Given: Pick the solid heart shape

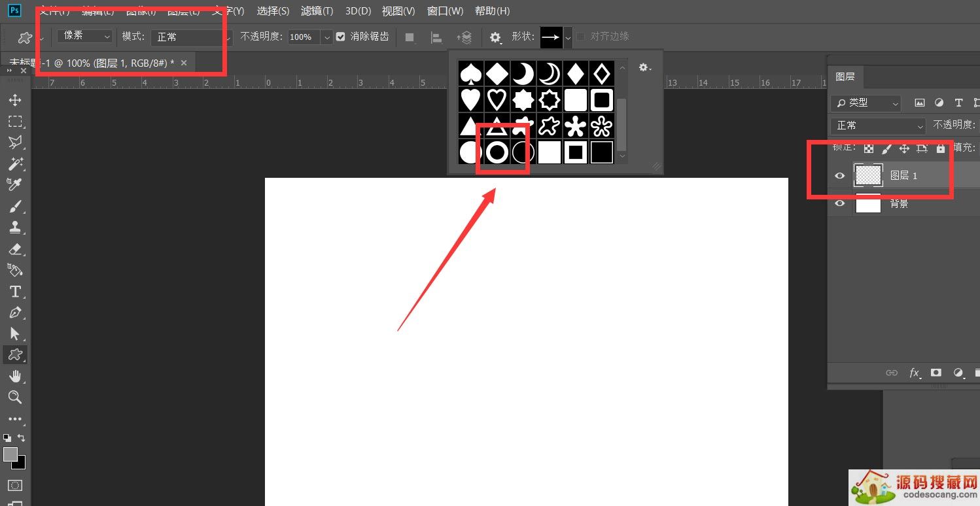Looking at the screenshot, I should [470, 100].
